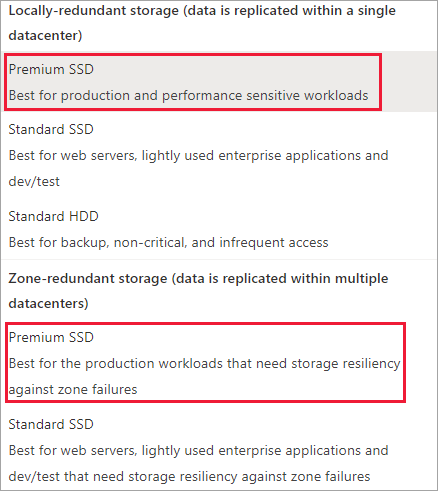Select the Standard HDD disk option
This screenshot has height=491, width=438.
coord(219,229)
